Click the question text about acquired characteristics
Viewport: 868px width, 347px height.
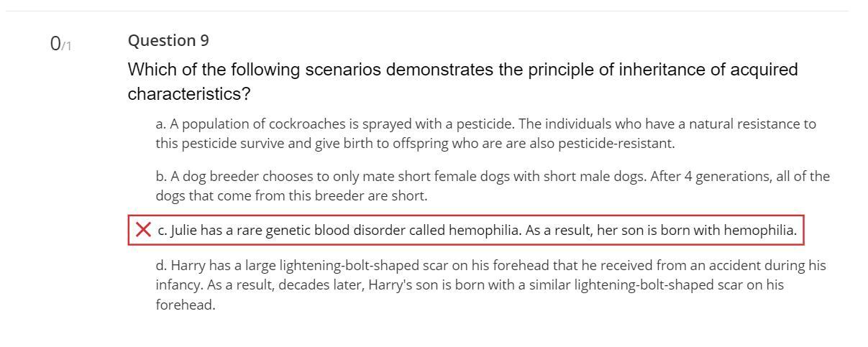click(x=463, y=82)
